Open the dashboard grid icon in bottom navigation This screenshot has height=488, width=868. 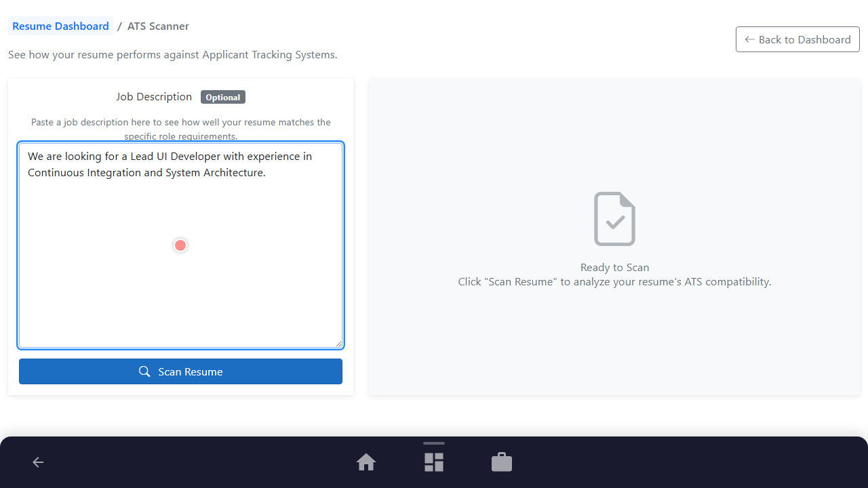point(434,462)
